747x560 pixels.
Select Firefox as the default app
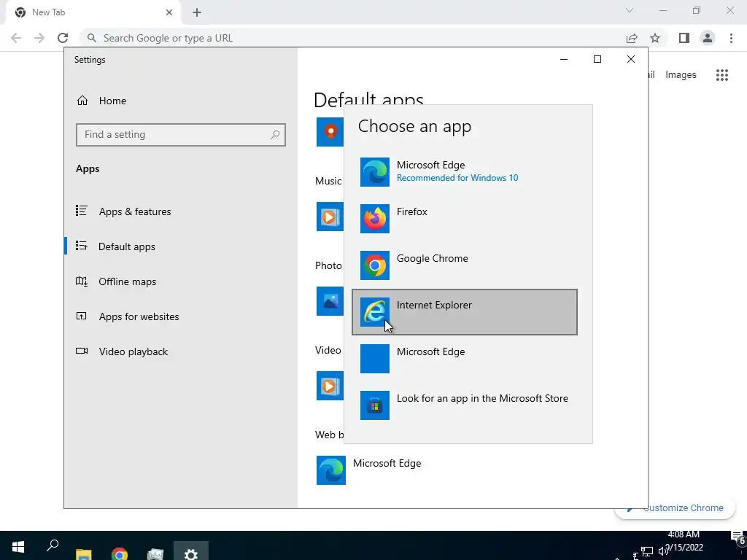coord(465,219)
